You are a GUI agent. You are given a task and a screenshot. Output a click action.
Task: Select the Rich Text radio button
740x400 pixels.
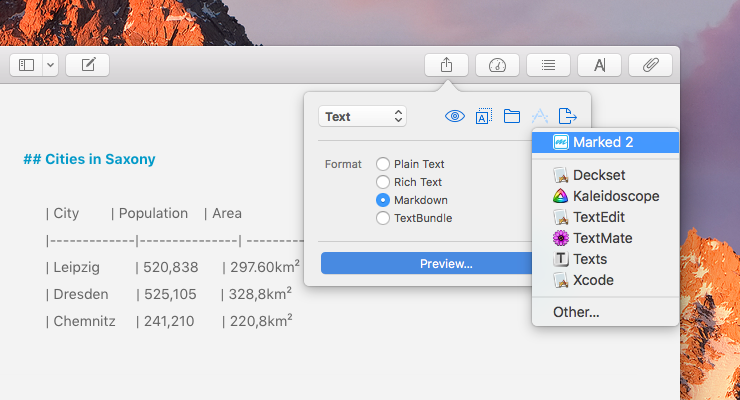tap(382, 182)
